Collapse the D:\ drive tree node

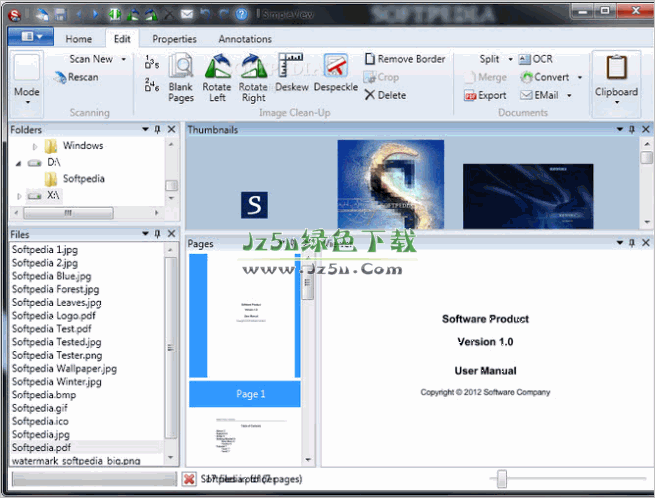(18, 163)
